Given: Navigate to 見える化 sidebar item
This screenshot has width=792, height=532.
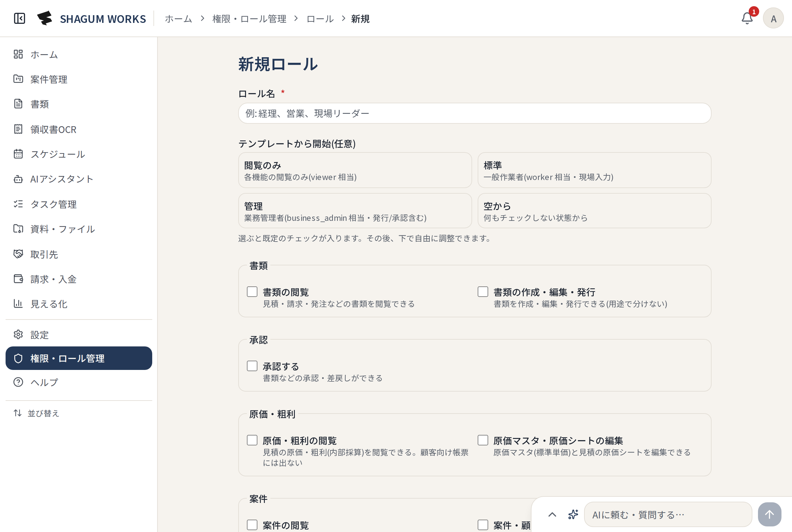Looking at the screenshot, I should click(79, 304).
